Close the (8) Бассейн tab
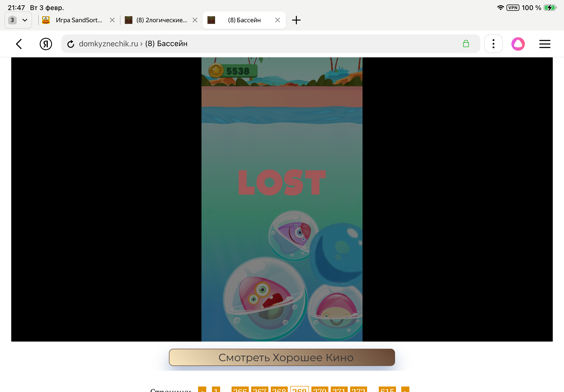Image resolution: width=564 pixels, height=392 pixels. tap(277, 20)
